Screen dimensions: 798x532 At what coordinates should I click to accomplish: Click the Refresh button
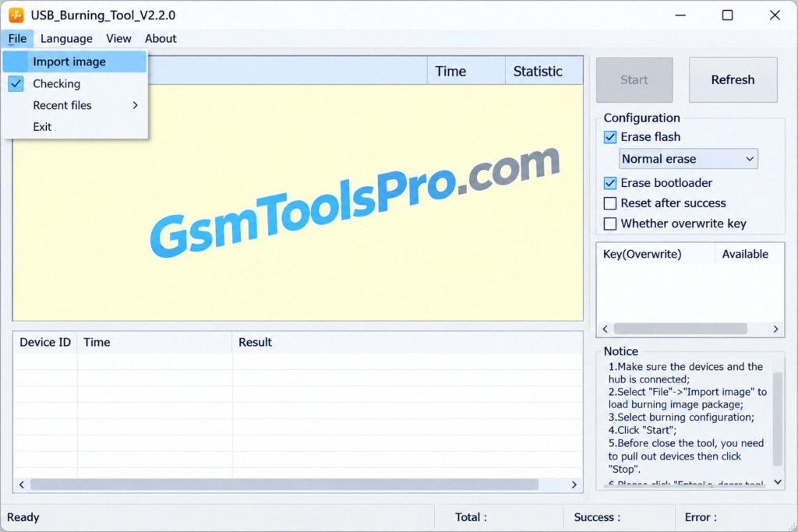(x=733, y=80)
